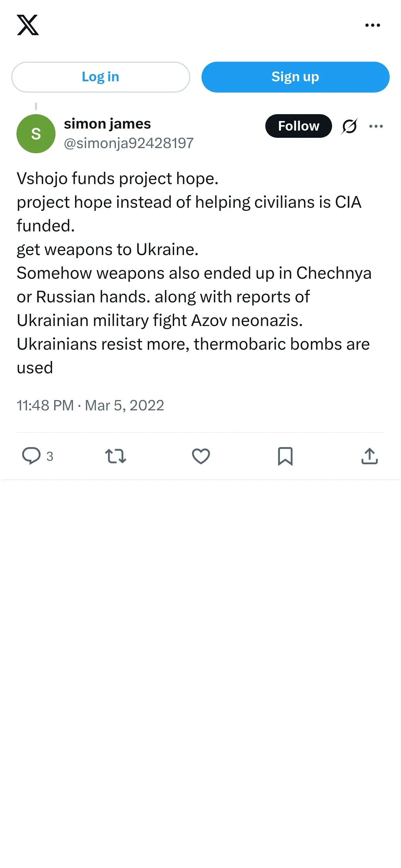Image resolution: width=401 pixels, height=868 pixels.
Task: Click the Grok explain-post icon
Action: 349,126
